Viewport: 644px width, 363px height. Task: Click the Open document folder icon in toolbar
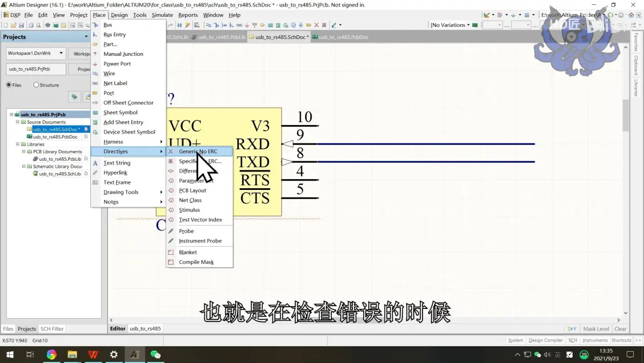coord(14,25)
